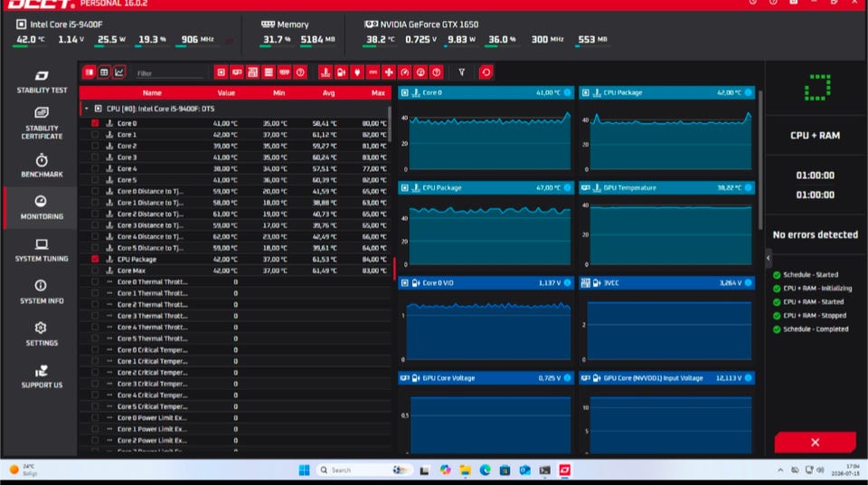This screenshot has width=868, height=485.
Task: Check the Core 1 sensor checkbox
Action: tap(95, 134)
